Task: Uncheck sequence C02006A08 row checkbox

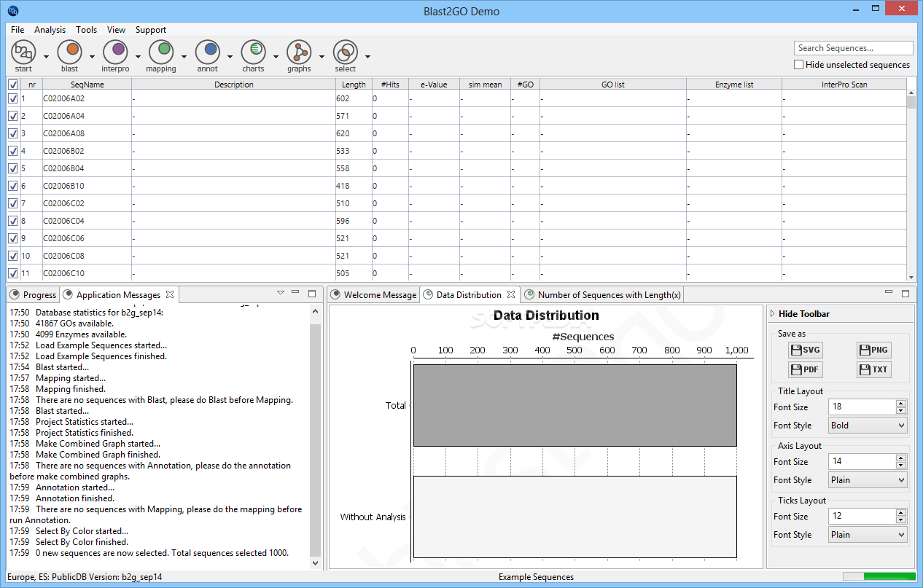Action: pos(13,133)
